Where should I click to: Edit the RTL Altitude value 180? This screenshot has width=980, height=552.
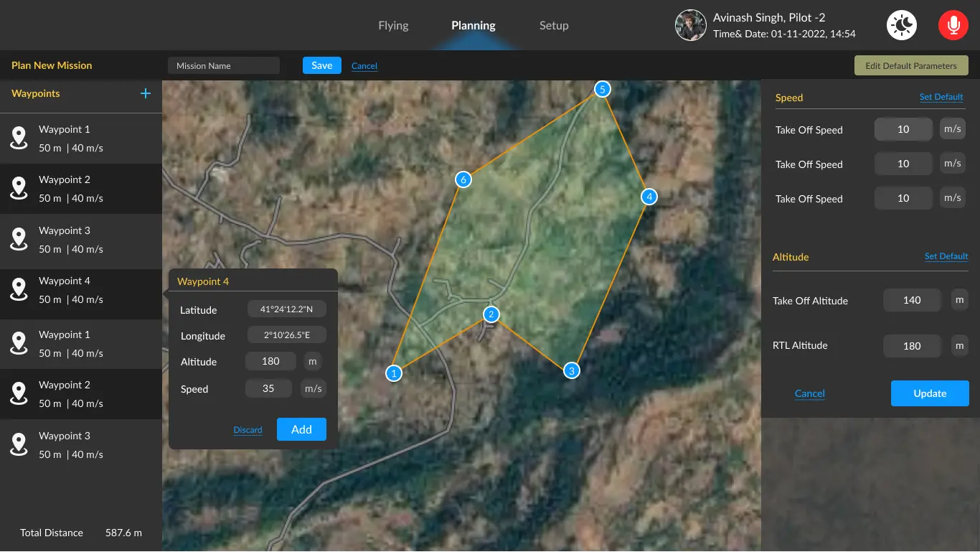tap(912, 345)
